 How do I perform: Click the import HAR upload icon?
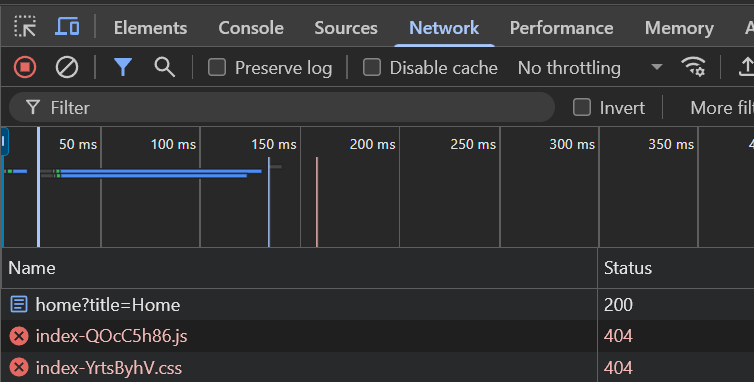click(747, 67)
